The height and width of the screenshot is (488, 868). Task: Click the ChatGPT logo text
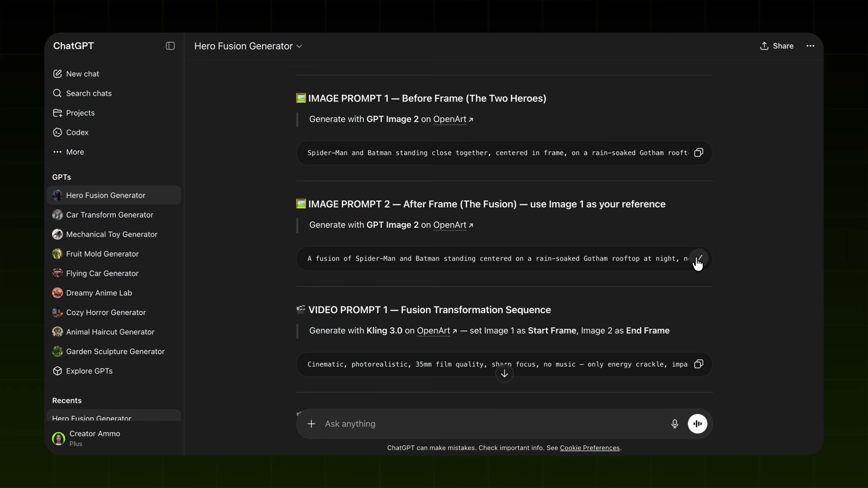pos(74,46)
